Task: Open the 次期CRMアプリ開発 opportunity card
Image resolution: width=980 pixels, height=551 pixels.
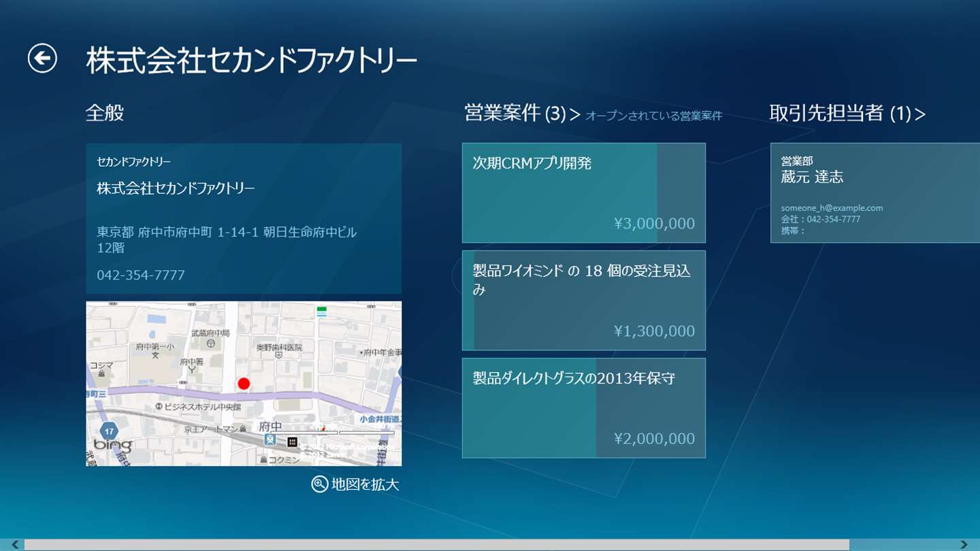Action: click(584, 193)
